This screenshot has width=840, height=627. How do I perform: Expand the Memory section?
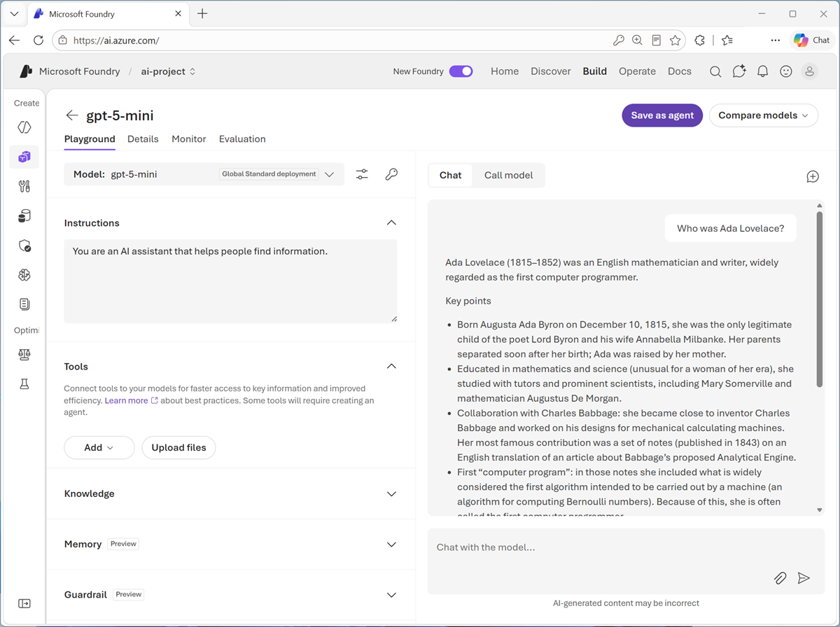click(x=391, y=544)
